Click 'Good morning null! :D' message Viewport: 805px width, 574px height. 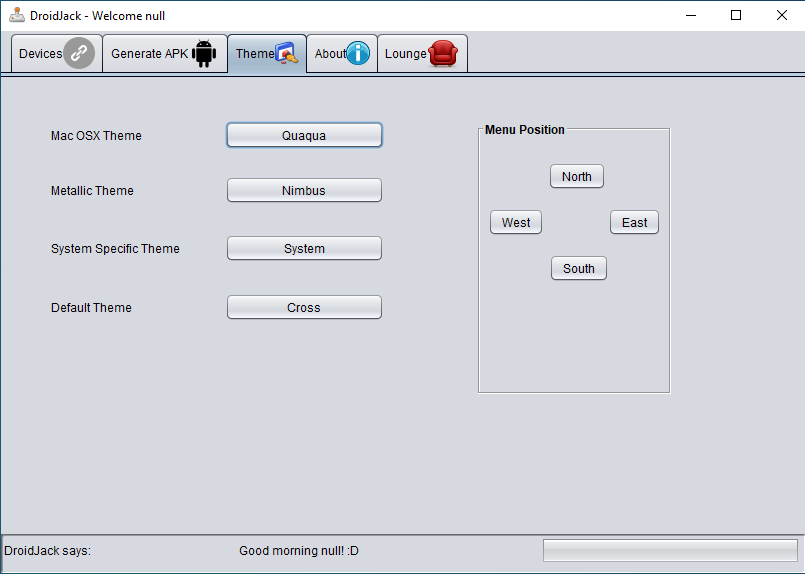[299, 550]
